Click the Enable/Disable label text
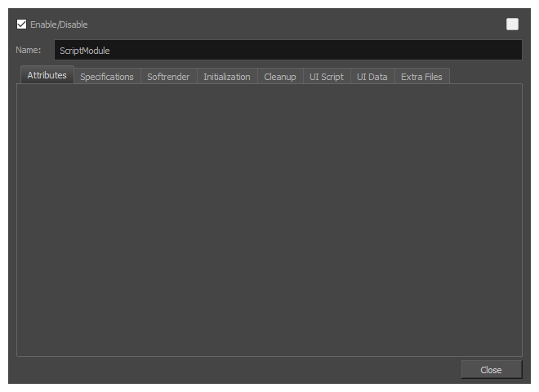 59,24
